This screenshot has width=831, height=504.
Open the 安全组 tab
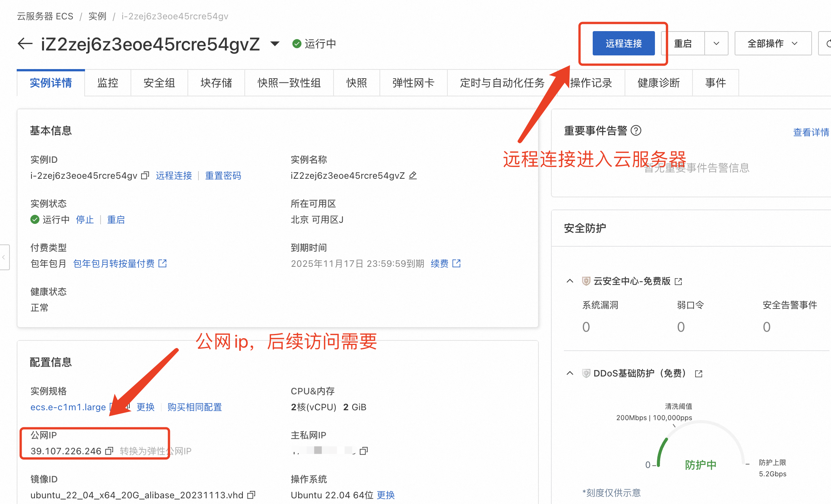(159, 83)
